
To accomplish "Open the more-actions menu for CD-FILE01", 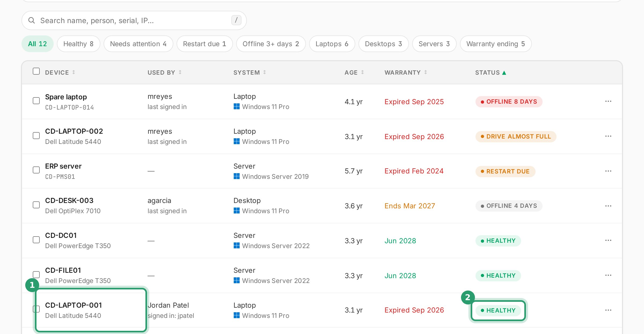I will click(x=608, y=275).
